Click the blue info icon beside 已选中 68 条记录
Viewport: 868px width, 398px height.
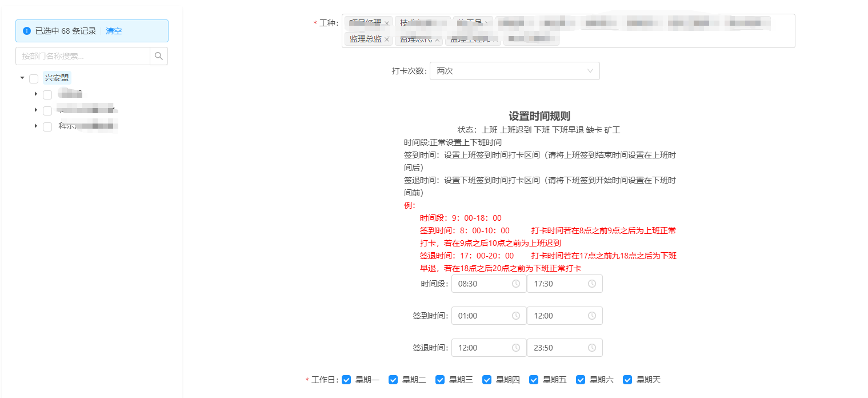coord(27,31)
